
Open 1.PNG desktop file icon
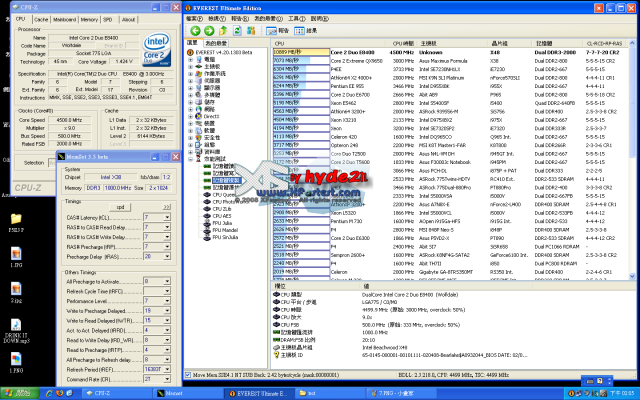point(16,359)
